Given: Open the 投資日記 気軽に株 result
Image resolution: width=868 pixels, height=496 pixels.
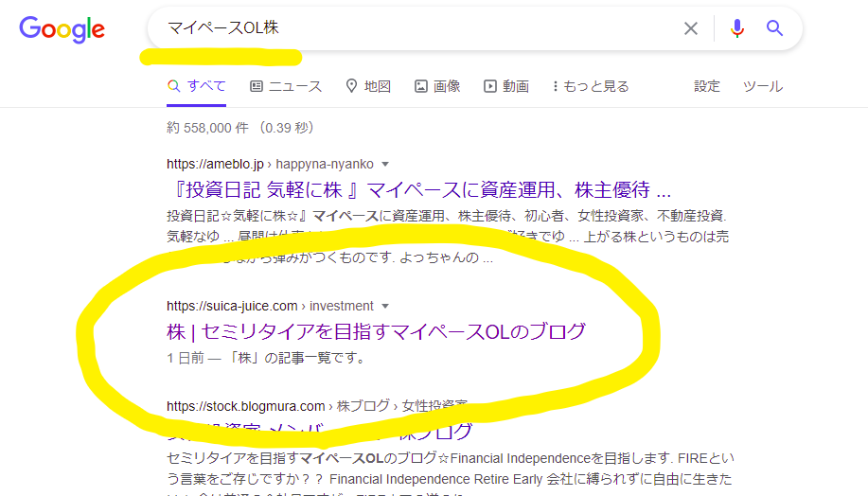Looking at the screenshot, I should [x=418, y=188].
